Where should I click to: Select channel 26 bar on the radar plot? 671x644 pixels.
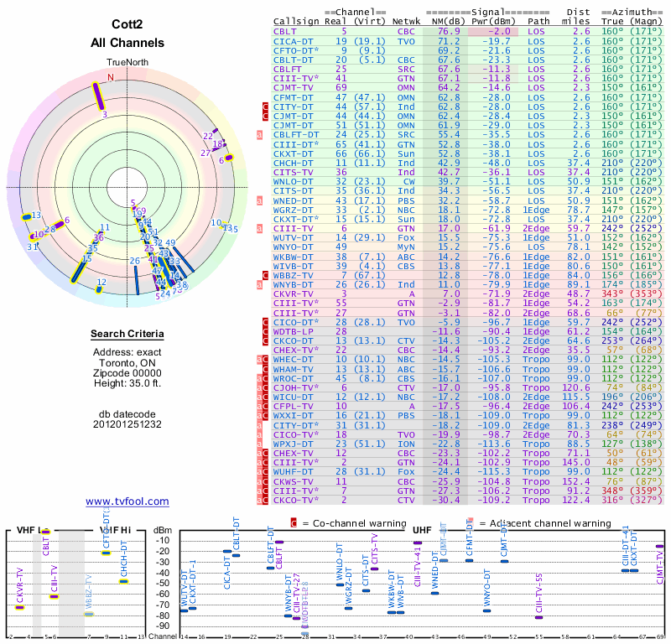137,280
